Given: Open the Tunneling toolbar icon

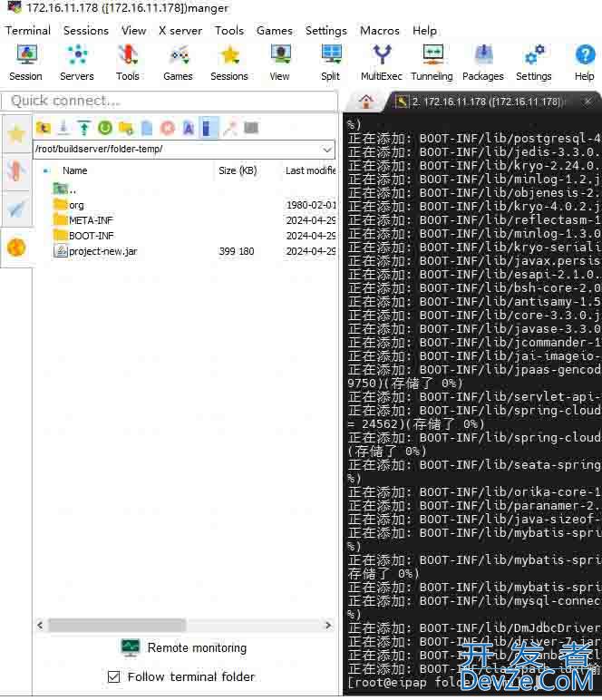Looking at the screenshot, I should click(432, 63).
